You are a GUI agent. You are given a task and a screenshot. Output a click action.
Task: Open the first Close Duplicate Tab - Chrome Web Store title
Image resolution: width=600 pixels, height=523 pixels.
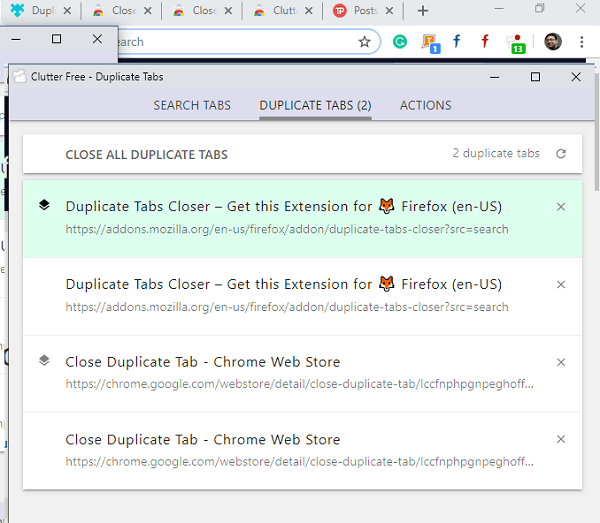(203, 362)
